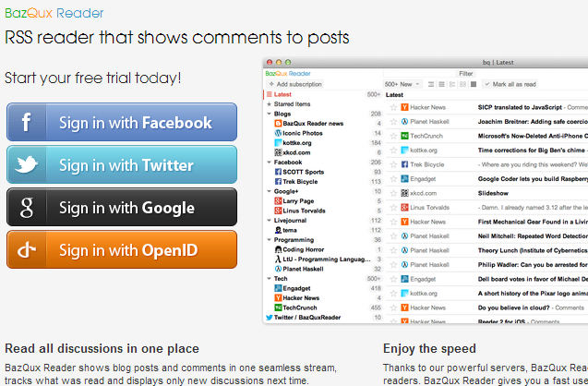Screen dimensions: 588x386
Task: Click the Engadget feed icon in sidebar
Action: [278, 288]
